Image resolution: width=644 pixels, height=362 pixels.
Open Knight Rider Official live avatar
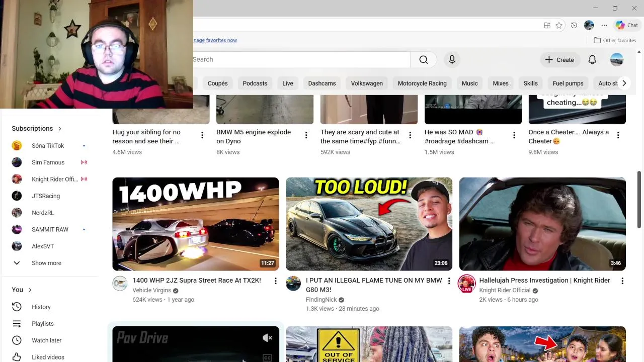tap(466, 283)
